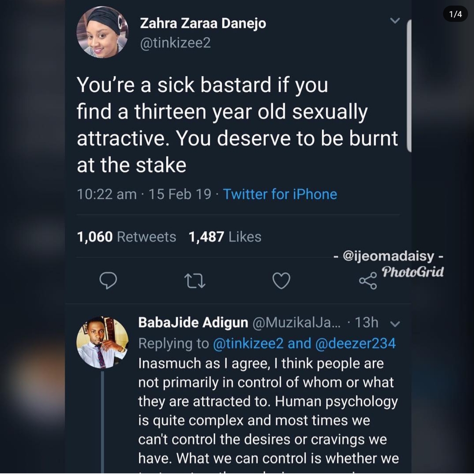
Task: Click the @tinkizee2 handle under the name
Action: 175,43
